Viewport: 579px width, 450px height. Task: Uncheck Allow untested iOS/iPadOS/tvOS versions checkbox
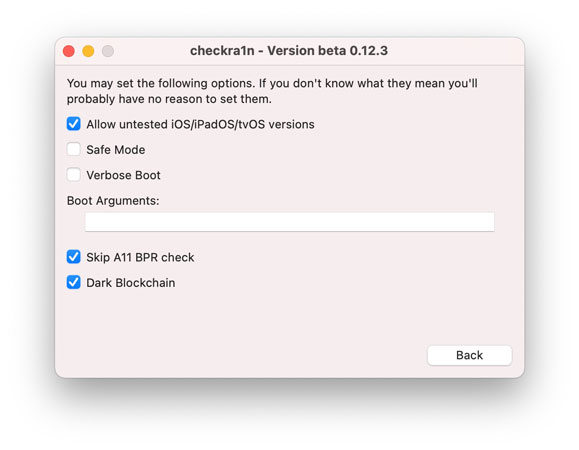pos(73,124)
